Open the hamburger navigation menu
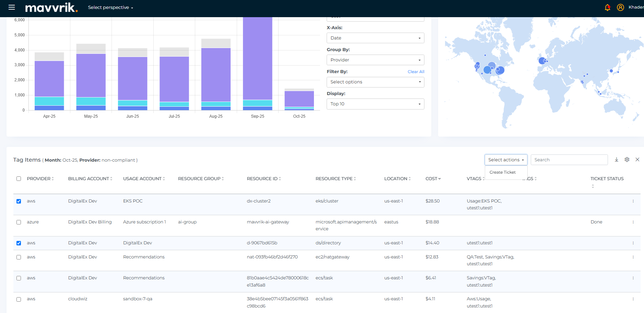The width and height of the screenshot is (644, 313). [x=12, y=7]
